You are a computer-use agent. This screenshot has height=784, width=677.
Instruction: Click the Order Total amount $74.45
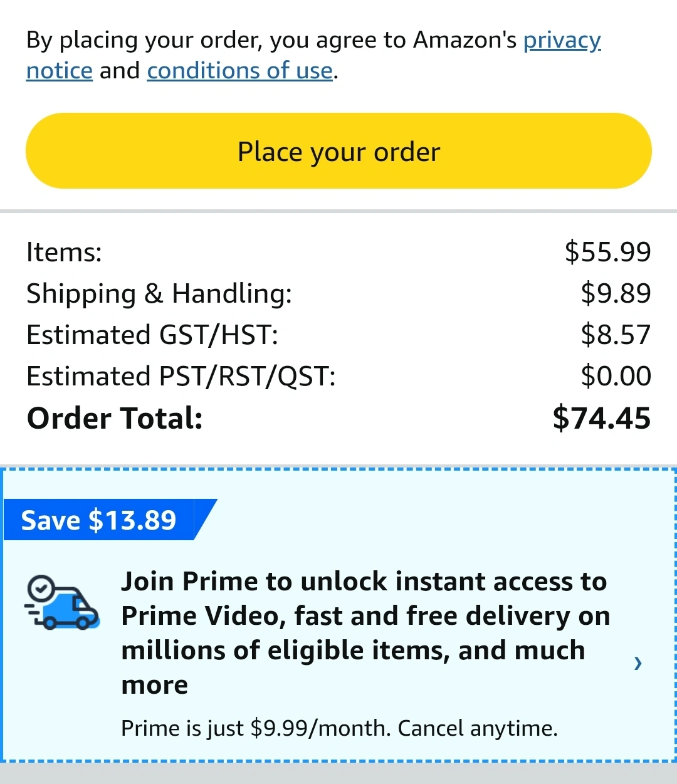pyautogui.click(x=602, y=418)
